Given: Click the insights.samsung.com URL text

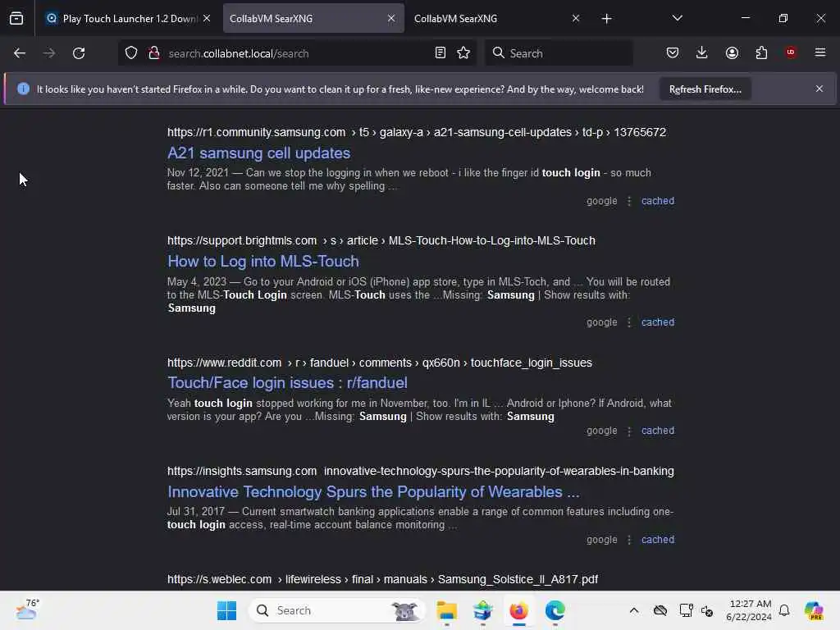Looking at the screenshot, I should (421, 472).
